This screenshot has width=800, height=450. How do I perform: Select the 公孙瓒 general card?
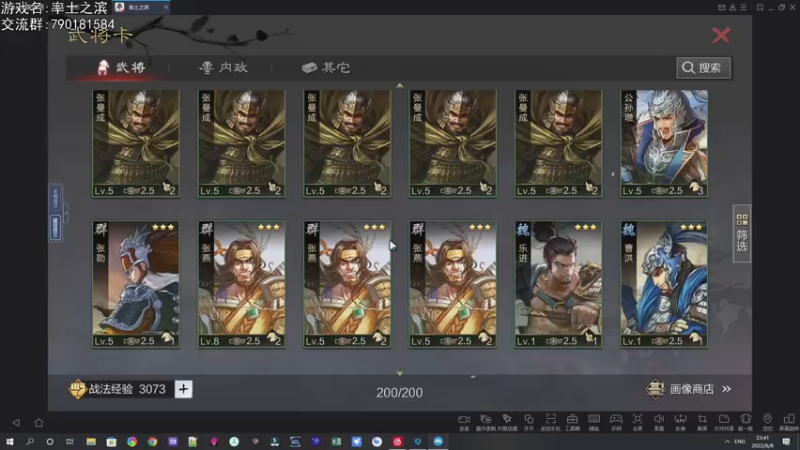pyautogui.click(x=664, y=143)
